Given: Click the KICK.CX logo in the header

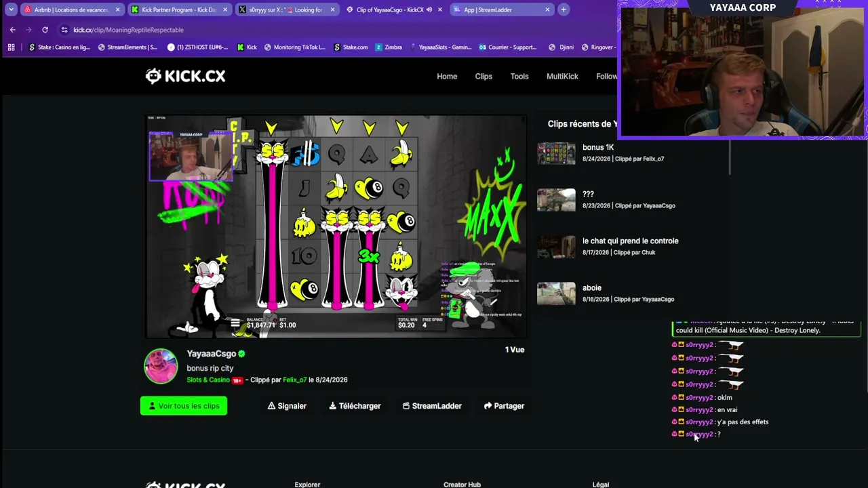Looking at the screenshot, I should (x=185, y=76).
